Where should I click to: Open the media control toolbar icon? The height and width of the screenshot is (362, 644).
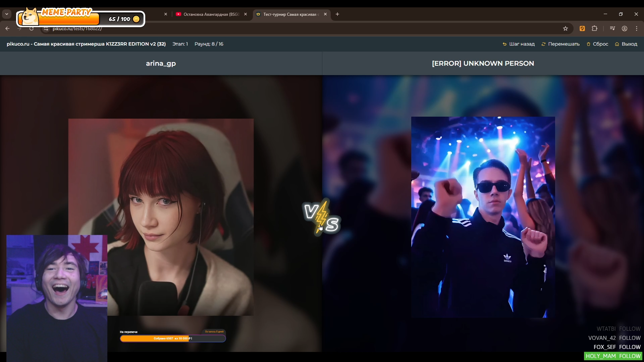(612, 28)
